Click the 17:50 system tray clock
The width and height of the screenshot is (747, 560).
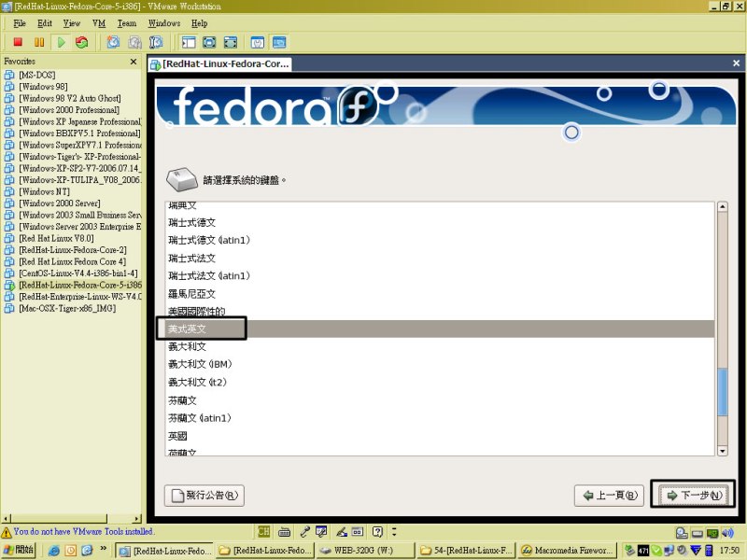click(729, 551)
